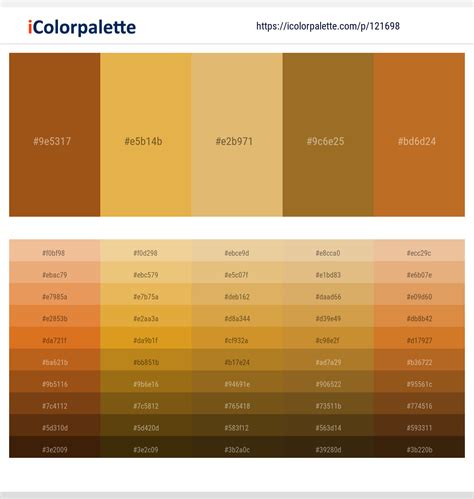Select the large #9e5317 brown swatch

55,135
